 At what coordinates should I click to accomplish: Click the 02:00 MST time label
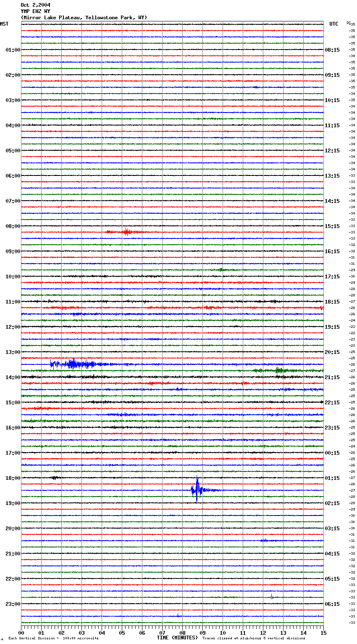tap(13, 75)
